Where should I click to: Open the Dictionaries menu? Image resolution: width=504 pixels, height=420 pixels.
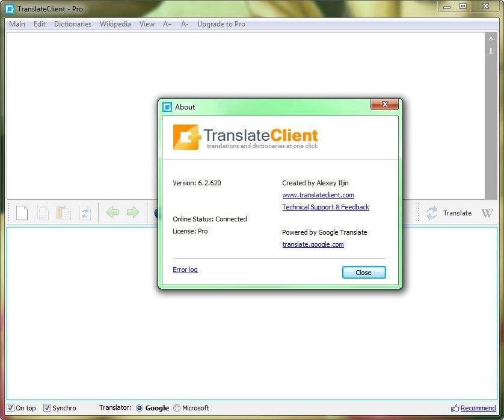73,24
